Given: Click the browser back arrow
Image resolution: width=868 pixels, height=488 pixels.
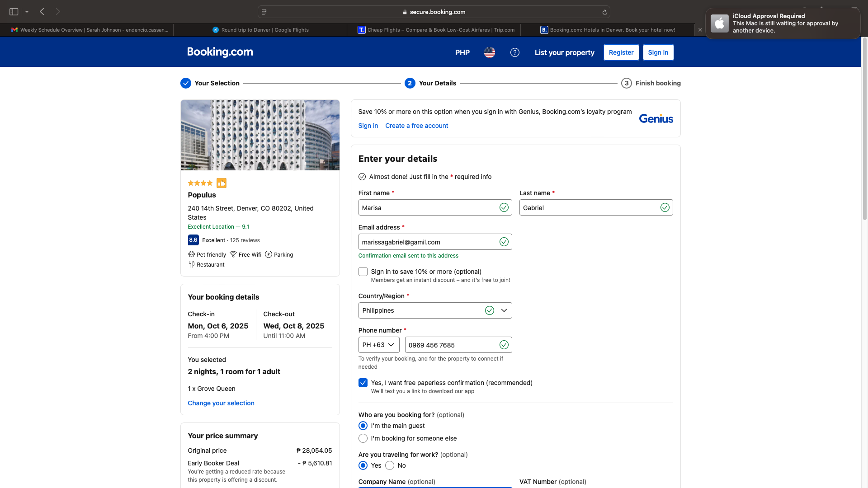Looking at the screenshot, I should click(x=42, y=12).
